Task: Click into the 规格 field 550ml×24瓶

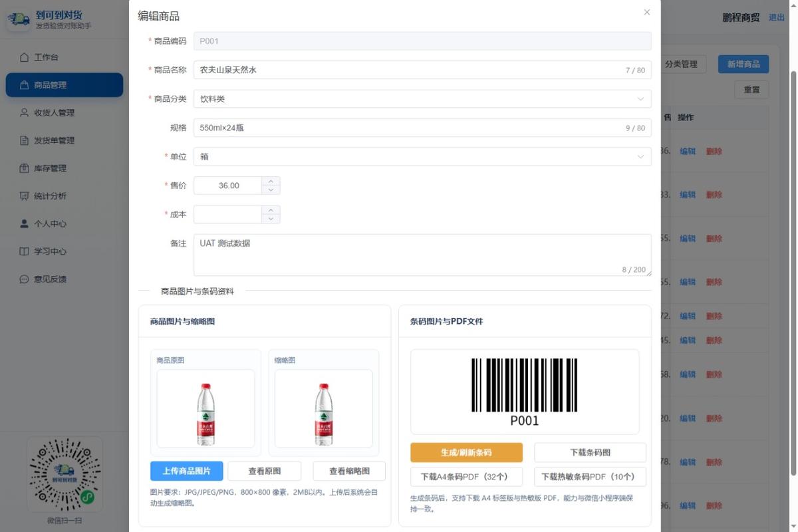Action: click(422, 128)
